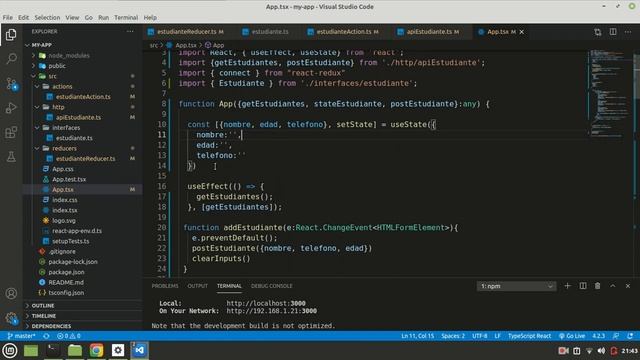Click the volume icon in system tray

click(x=601, y=351)
